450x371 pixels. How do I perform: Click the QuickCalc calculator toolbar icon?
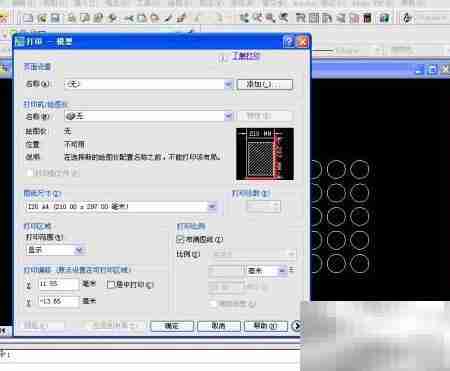pyautogui.click(x=367, y=17)
